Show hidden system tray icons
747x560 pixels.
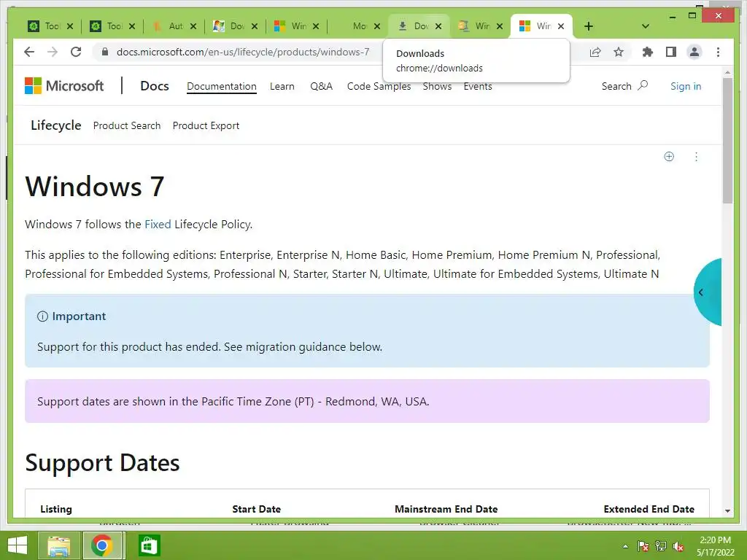pyautogui.click(x=625, y=547)
